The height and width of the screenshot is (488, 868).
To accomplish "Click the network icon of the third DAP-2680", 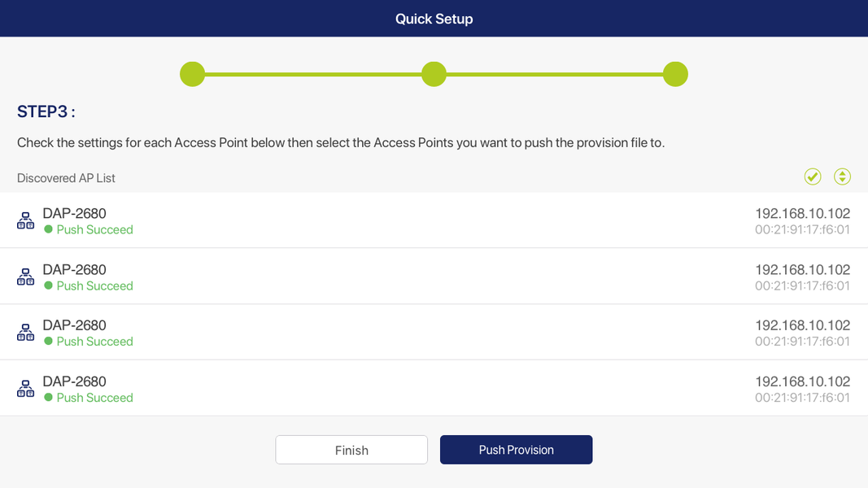I will click(x=26, y=332).
